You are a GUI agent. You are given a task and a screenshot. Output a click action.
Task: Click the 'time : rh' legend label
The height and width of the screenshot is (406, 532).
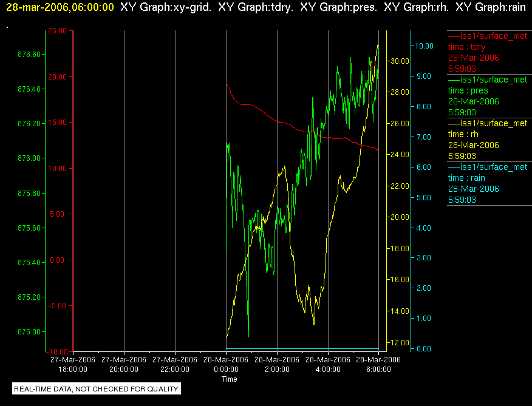[463, 134]
